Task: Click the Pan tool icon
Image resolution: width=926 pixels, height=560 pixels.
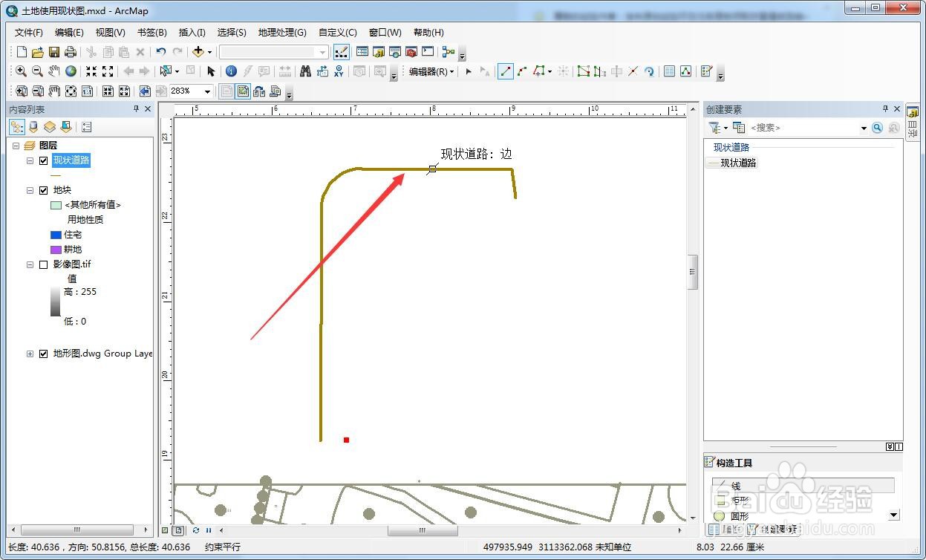Action: click(53, 71)
